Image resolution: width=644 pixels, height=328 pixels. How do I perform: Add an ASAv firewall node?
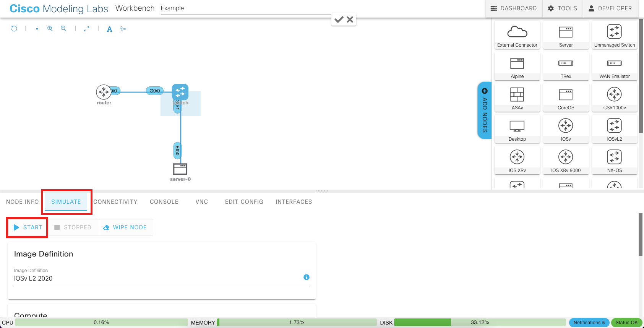point(517,98)
